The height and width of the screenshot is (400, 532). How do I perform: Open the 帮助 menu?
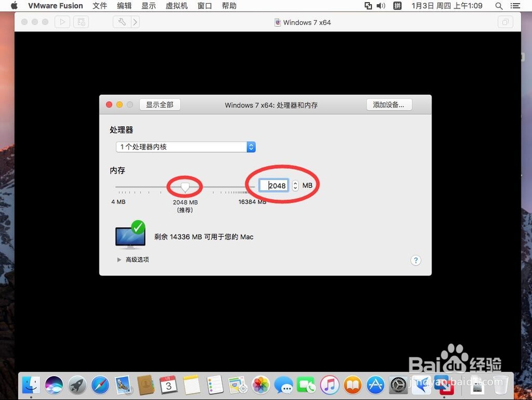point(229,6)
